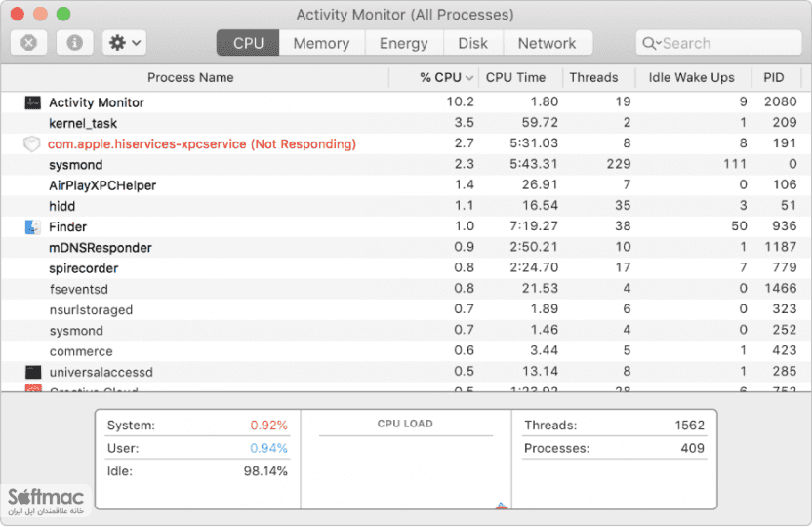Open the gear actions dropdown
The height and width of the screenshot is (527, 812).
pyautogui.click(x=124, y=43)
